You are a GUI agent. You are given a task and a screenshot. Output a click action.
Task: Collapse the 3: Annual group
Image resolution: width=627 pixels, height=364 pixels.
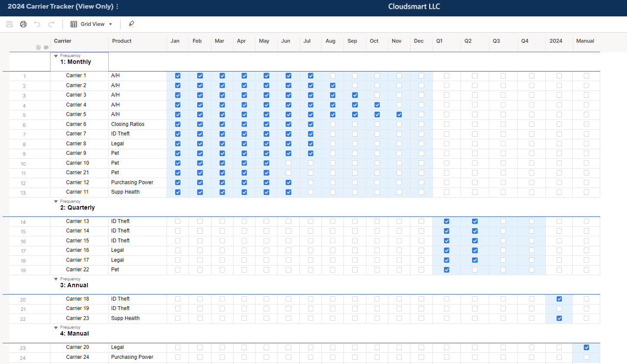coord(56,279)
